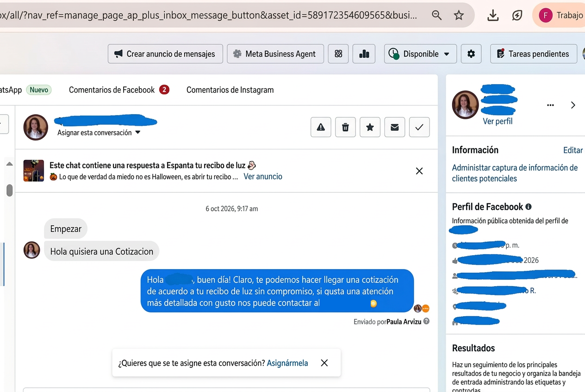Click the ad thumbnail in banner
585x392 pixels.
34,171
